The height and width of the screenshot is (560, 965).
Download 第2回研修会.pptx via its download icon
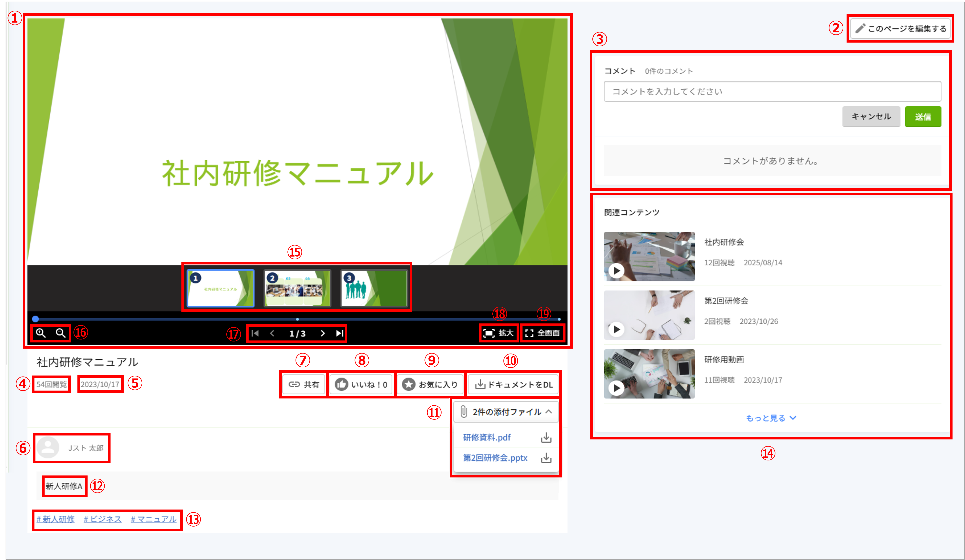coord(546,458)
